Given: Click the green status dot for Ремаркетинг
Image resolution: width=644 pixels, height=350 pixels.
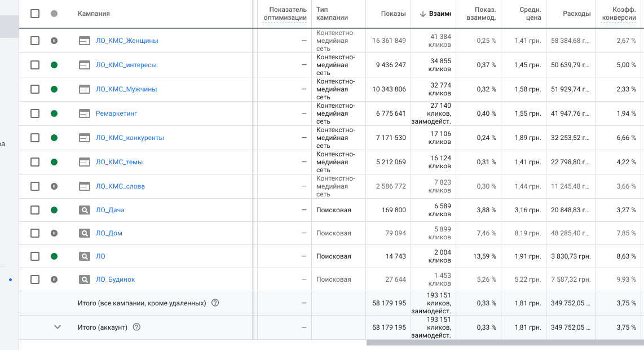Looking at the screenshot, I should (54, 113).
